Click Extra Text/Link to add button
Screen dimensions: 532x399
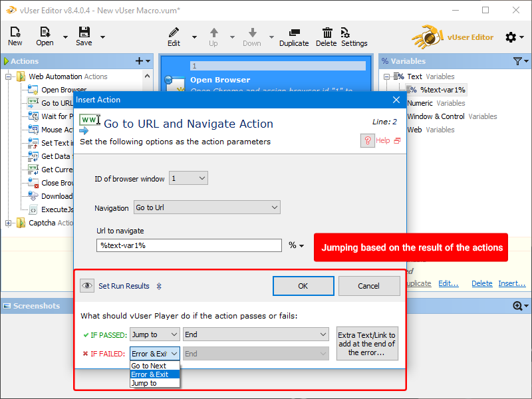(367, 344)
